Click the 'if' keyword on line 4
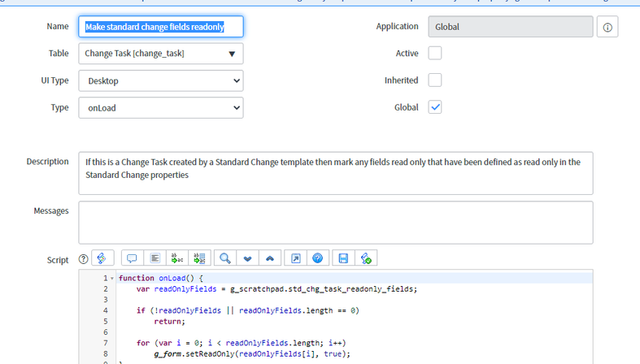Screen dimensions: 640x364 point(141,310)
